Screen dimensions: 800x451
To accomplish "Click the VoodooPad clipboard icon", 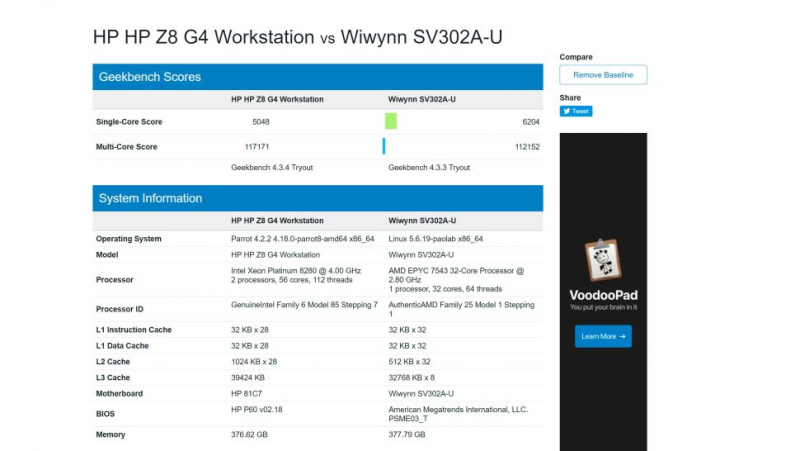I will coord(603,260).
